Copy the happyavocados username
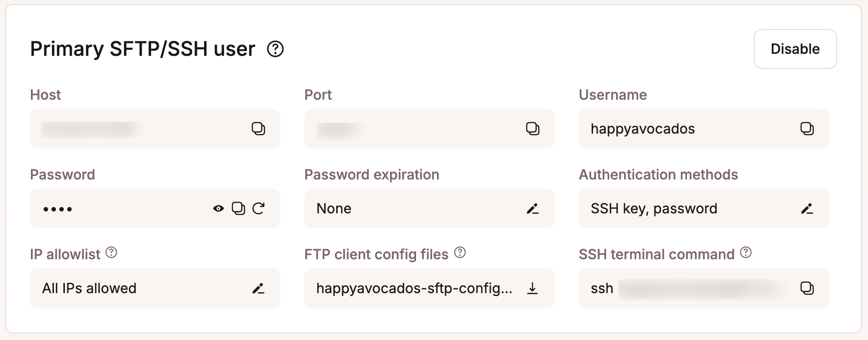The height and width of the screenshot is (340, 868). point(807,129)
